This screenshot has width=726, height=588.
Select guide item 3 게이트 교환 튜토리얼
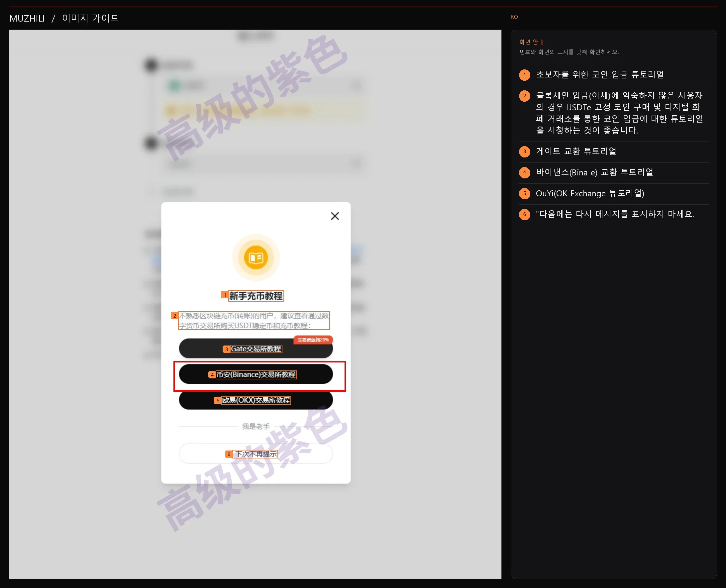613,152
